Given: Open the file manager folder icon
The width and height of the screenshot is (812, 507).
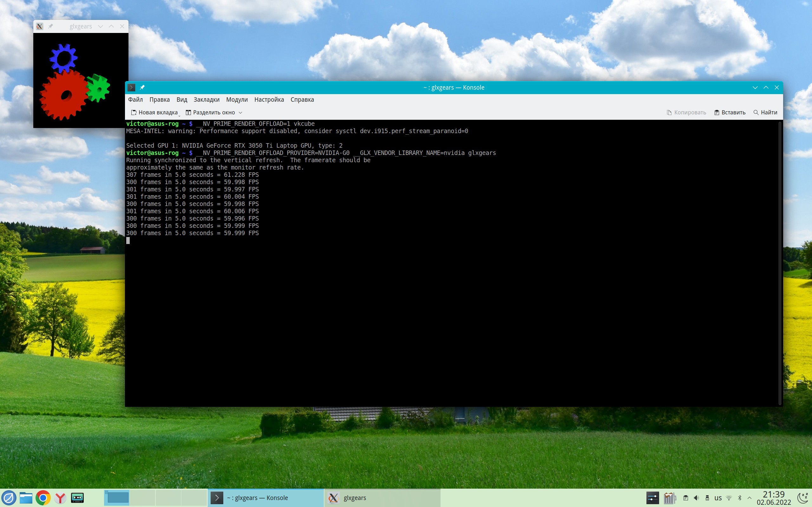Looking at the screenshot, I should pyautogui.click(x=26, y=497).
